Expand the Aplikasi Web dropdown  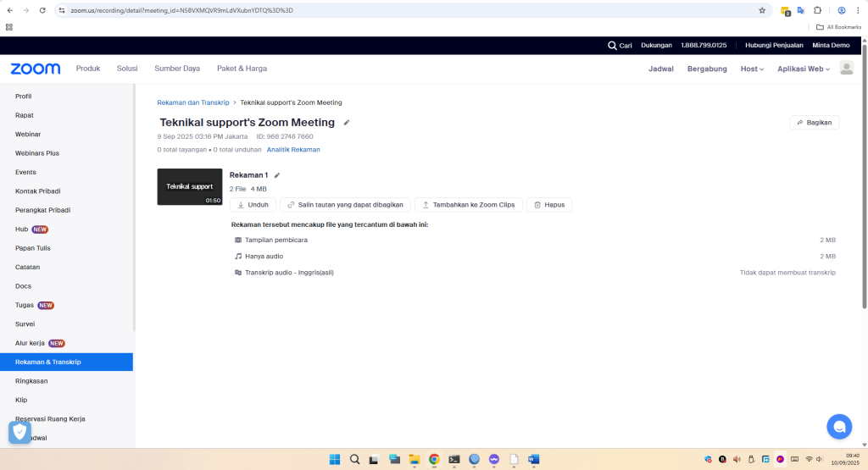coord(804,69)
